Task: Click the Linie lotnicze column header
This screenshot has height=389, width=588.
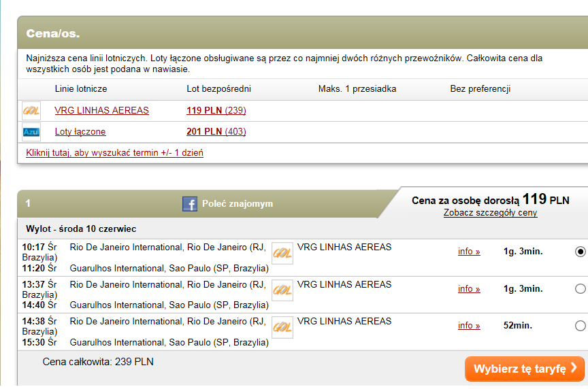Action: coord(81,89)
